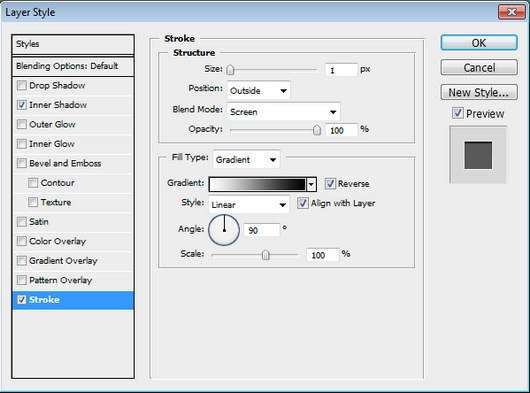Image resolution: width=530 pixels, height=393 pixels.
Task: Uncheck Align with Layer checkbox
Action: click(303, 203)
